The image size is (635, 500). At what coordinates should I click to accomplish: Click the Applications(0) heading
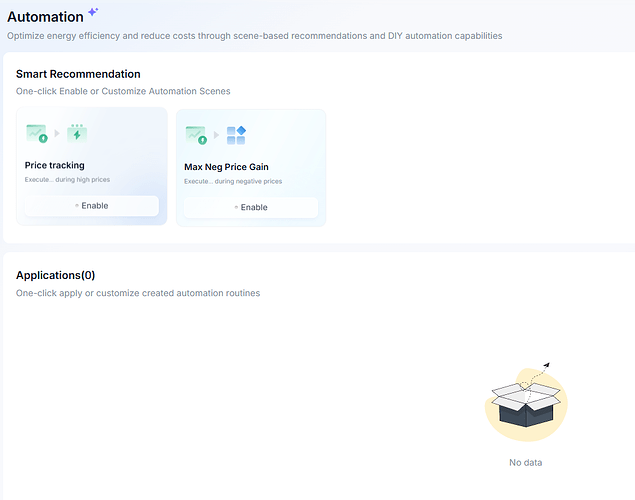[x=55, y=275]
